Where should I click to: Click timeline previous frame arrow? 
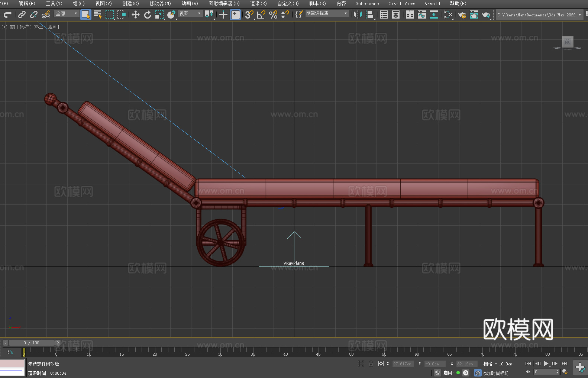click(x=5, y=343)
